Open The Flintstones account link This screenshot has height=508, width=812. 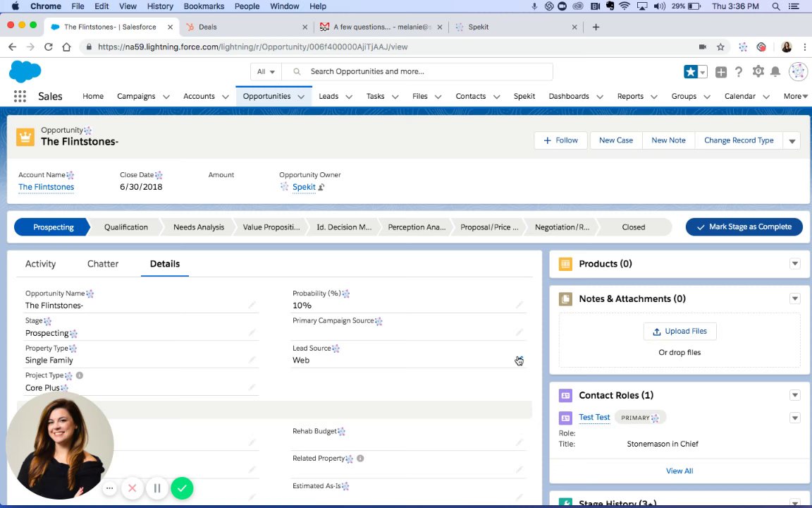[46, 187]
